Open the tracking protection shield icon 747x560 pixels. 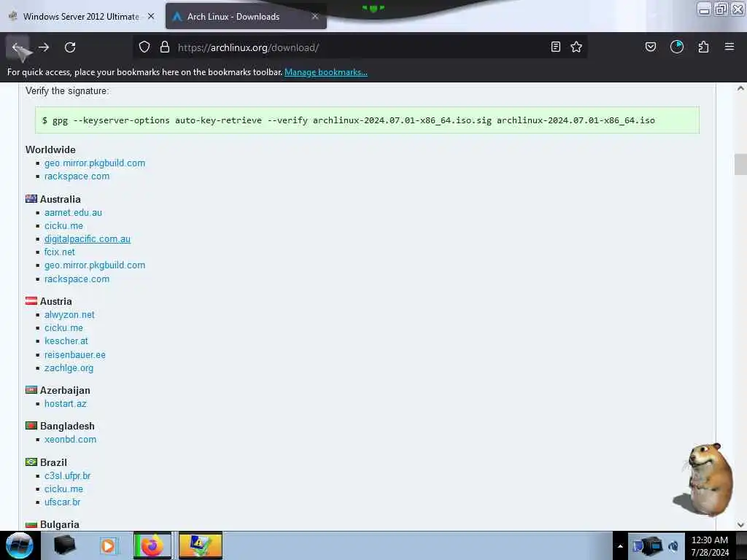tap(144, 47)
